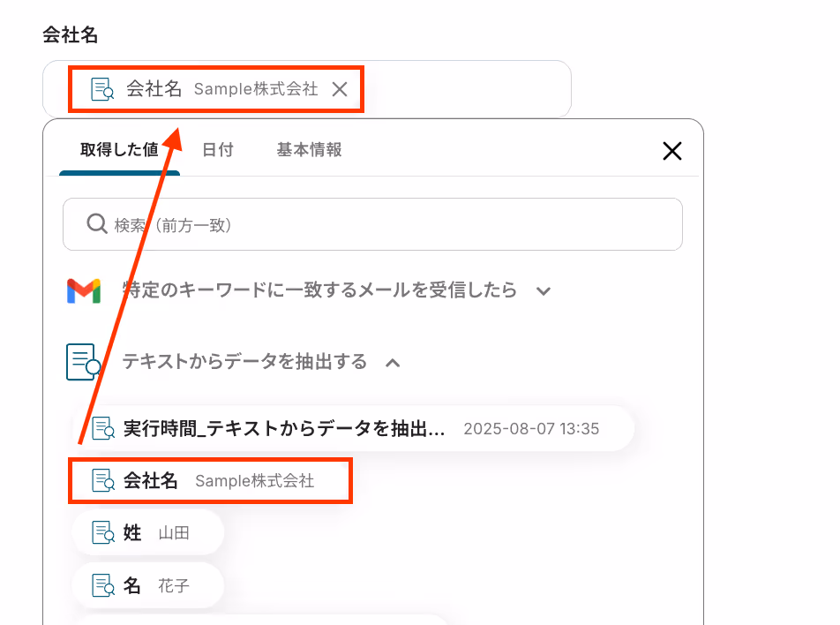The width and height of the screenshot is (840, 625).
Task: Click icon beside 会社名 list item
Action: point(103,480)
